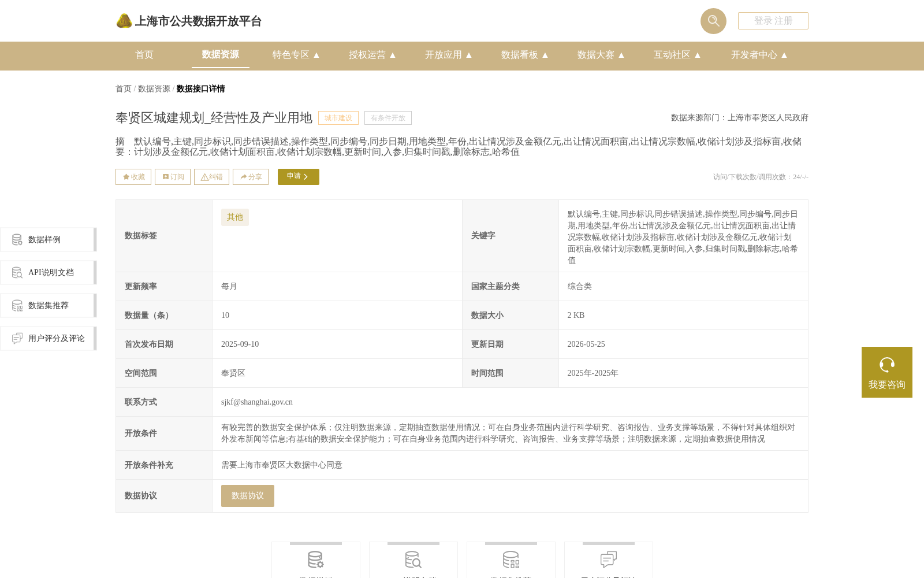Click 首页 breadcrumb link
Screen dimensions: 924x578
click(124, 89)
